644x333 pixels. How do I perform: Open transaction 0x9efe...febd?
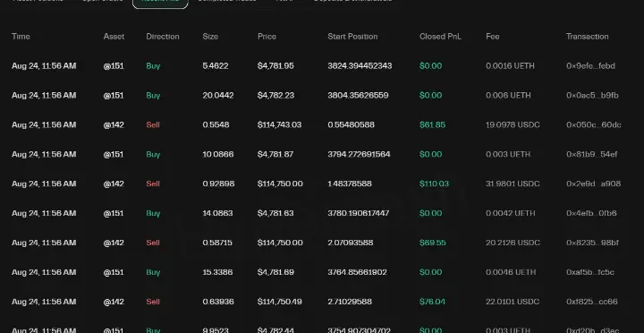tap(590, 65)
